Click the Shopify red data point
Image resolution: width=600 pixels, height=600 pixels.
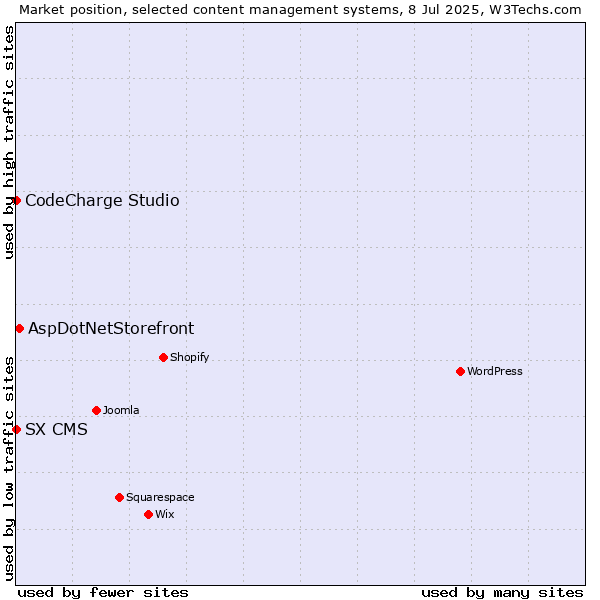coord(163,357)
